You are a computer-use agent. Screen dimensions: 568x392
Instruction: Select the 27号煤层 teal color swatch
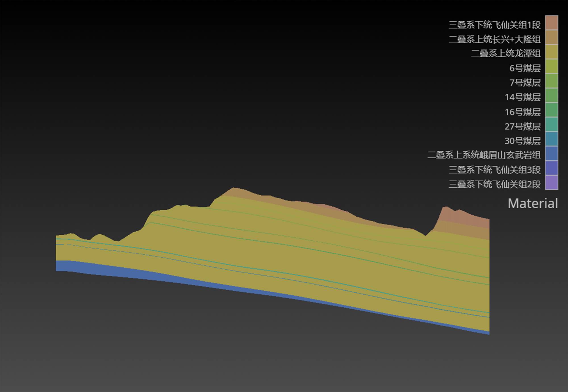point(551,125)
